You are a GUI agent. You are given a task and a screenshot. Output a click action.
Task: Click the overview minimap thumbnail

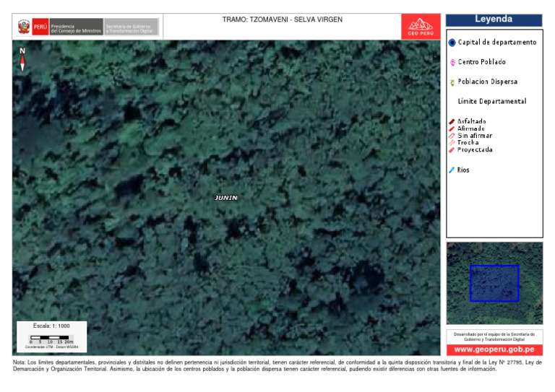click(x=494, y=283)
